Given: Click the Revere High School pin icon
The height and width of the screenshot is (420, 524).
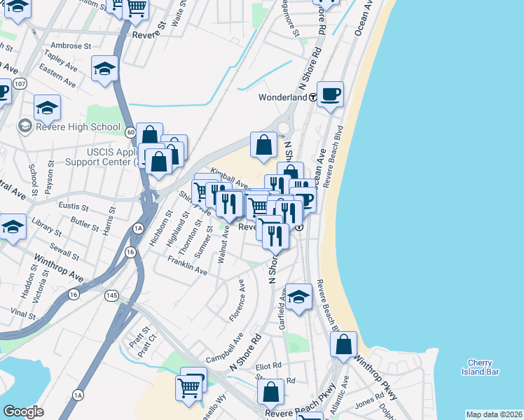Looking at the screenshot, I should pos(25,126).
